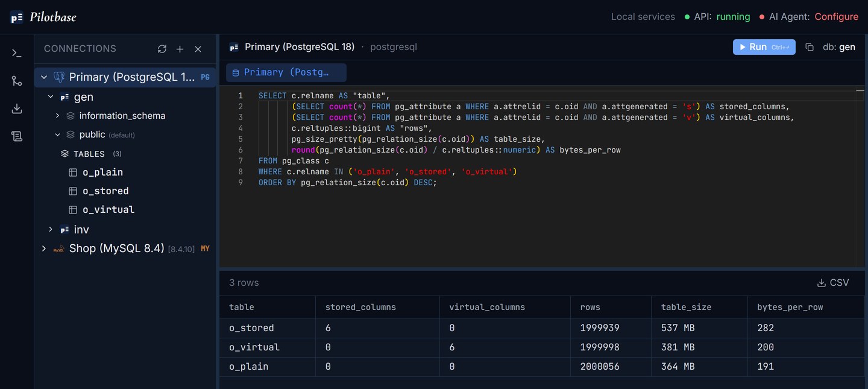Expand the information_schema node

pyautogui.click(x=57, y=116)
